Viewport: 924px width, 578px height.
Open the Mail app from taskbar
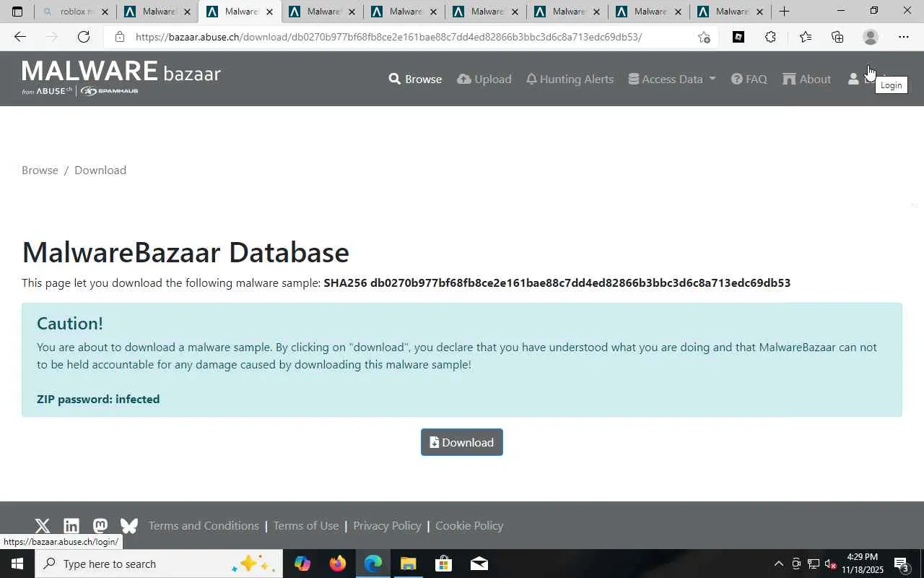coord(479,564)
